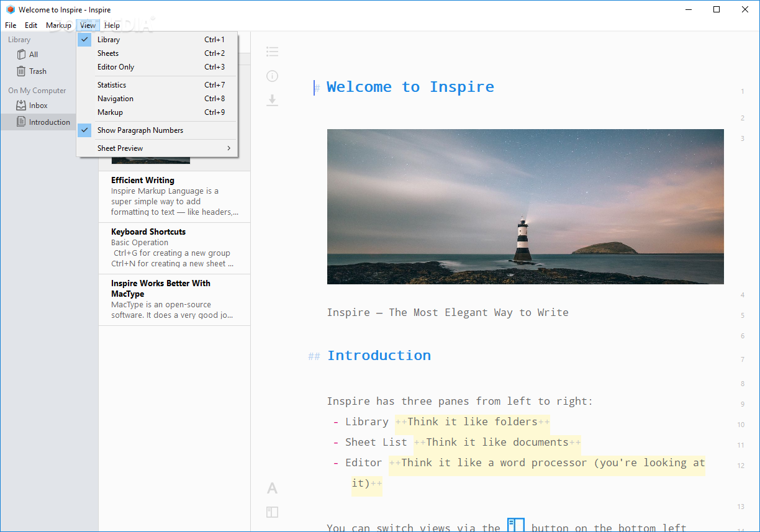
Task: Toggle the Library view checkmark item
Action: (x=157, y=40)
